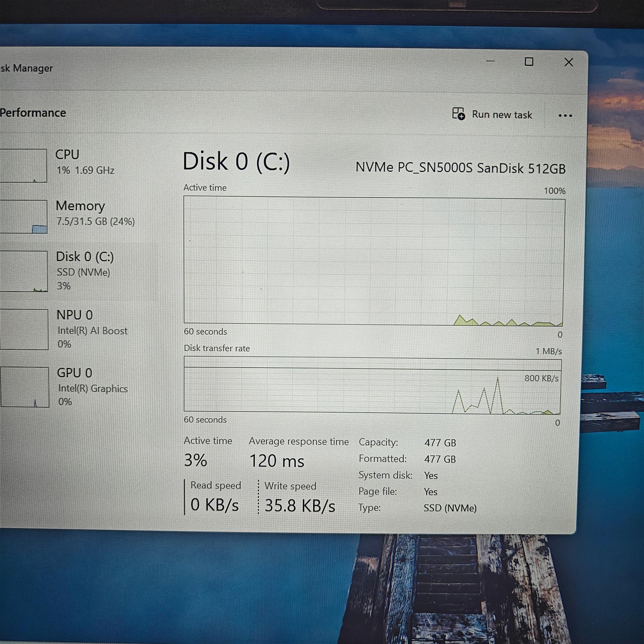Viewport: 644px width, 644px height.
Task: Click the Page file Yes value
Action: (430, 492)
